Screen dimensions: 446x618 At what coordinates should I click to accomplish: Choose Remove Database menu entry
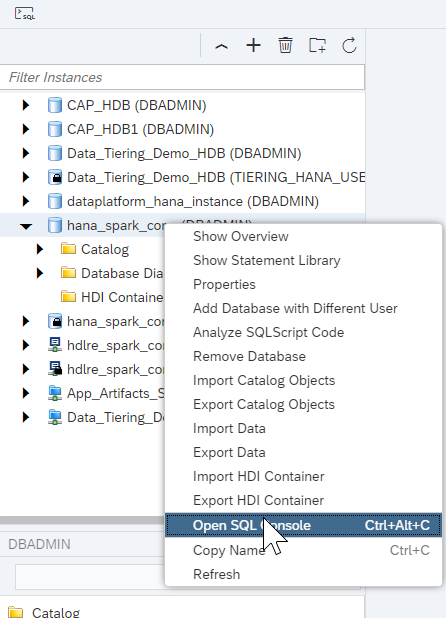coord(303,357)
